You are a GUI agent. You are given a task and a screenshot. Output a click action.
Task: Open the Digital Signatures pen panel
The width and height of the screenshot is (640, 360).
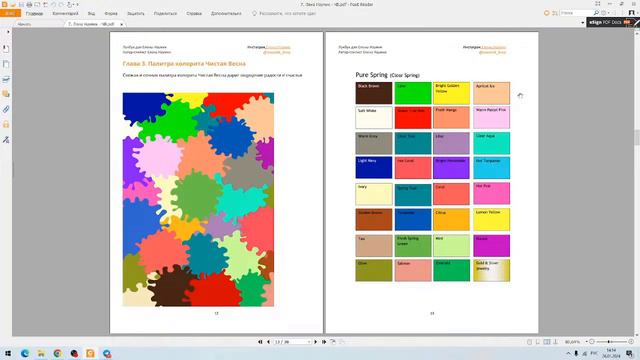6,139
